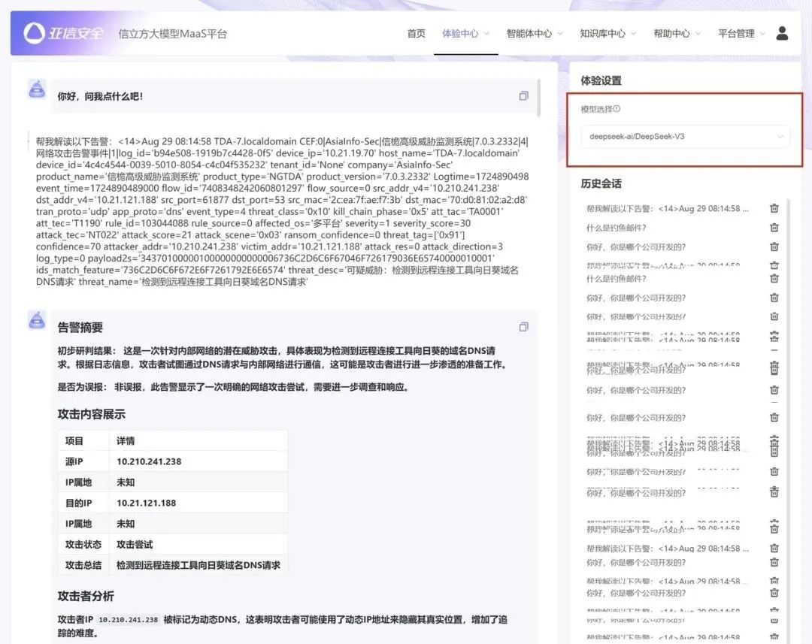
Task: Delete the '什么是钓鱼邮件?' history item nearest the top
Action: click(774, 228)
